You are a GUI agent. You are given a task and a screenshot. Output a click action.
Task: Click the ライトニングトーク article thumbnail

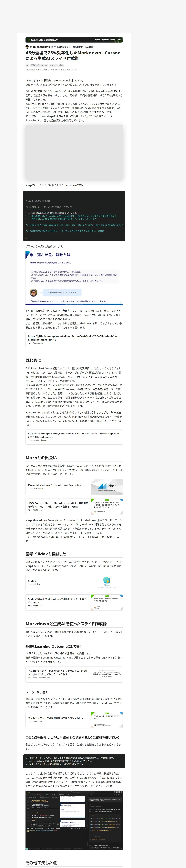click(x=107, y=720)
